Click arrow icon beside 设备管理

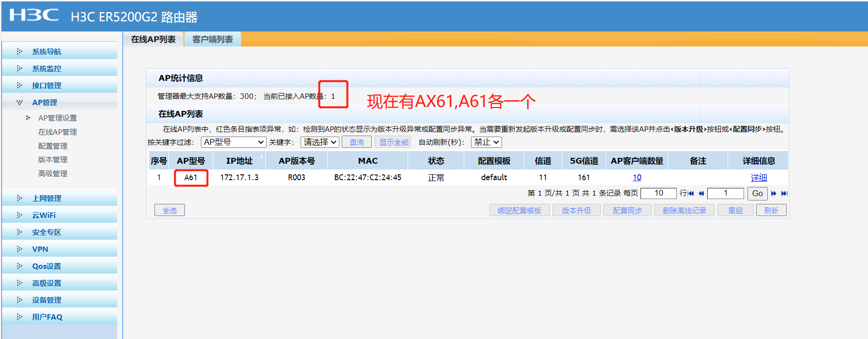coord(19,300)
